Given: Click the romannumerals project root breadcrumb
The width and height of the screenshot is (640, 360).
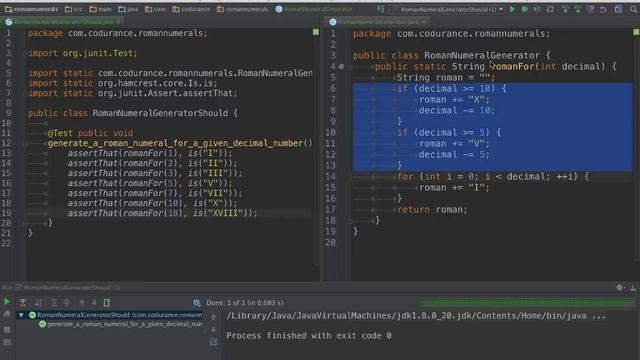Looking at the screenshot, I should 31,9.
